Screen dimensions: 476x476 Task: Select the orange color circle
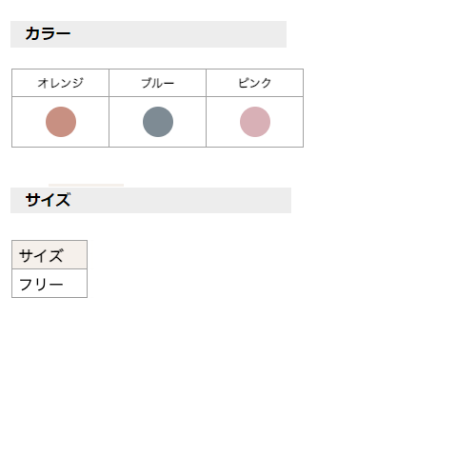[61, 122]
